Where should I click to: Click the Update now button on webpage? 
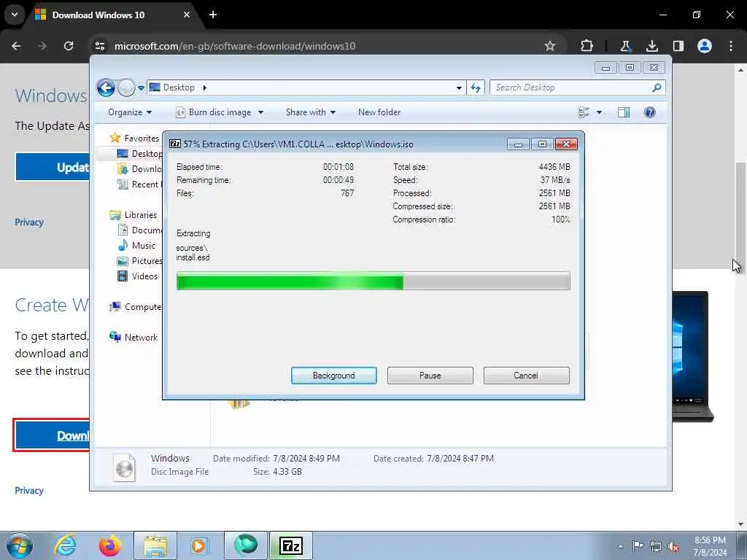pyautogui.click(x=53, y=167)
